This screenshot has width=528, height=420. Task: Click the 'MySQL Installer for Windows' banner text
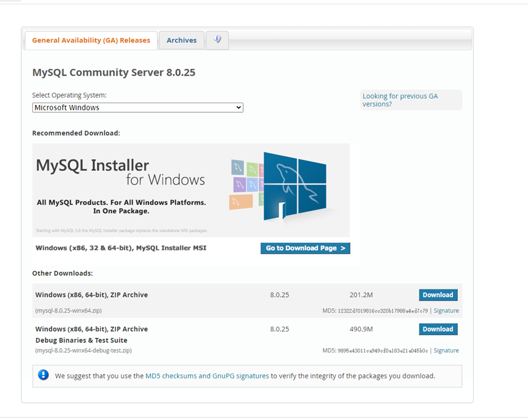[x=120, y=172]
